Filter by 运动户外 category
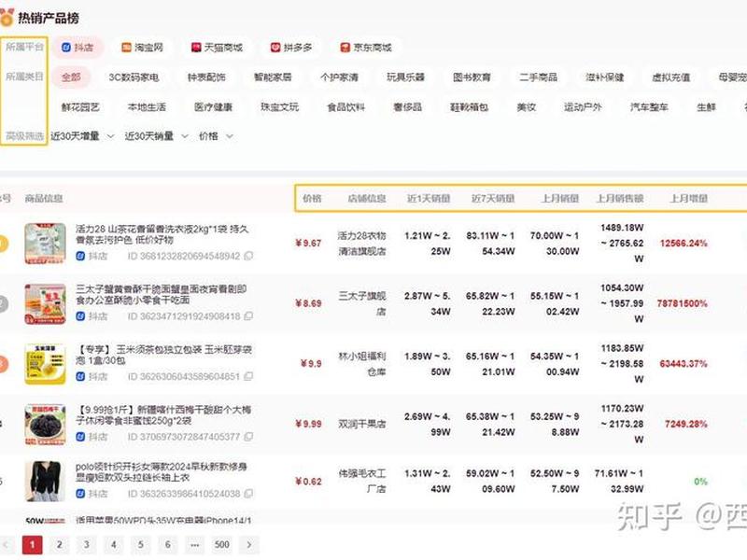Screen dimensions: 747x560 click(583, 107)
